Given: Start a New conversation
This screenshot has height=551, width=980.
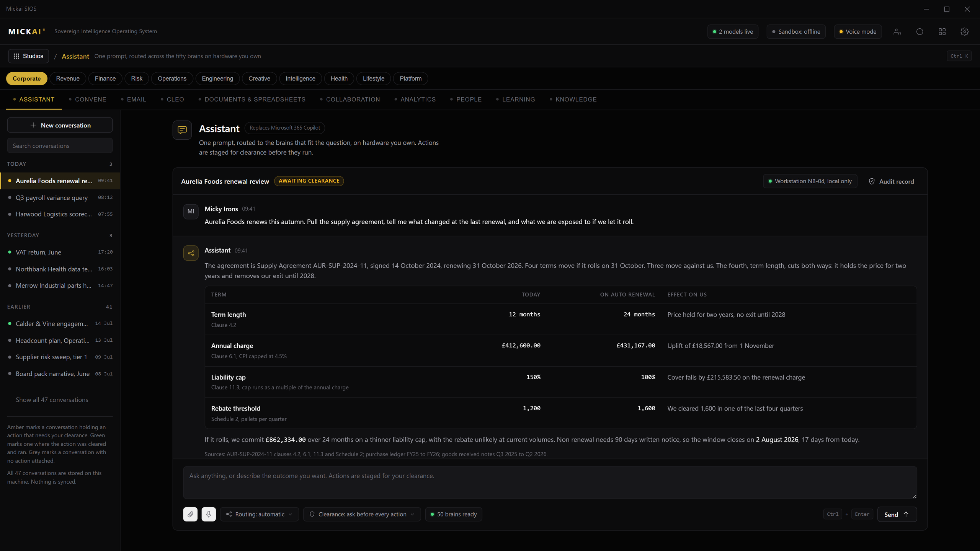Looking at the screenshot, I should pos(60,125).
